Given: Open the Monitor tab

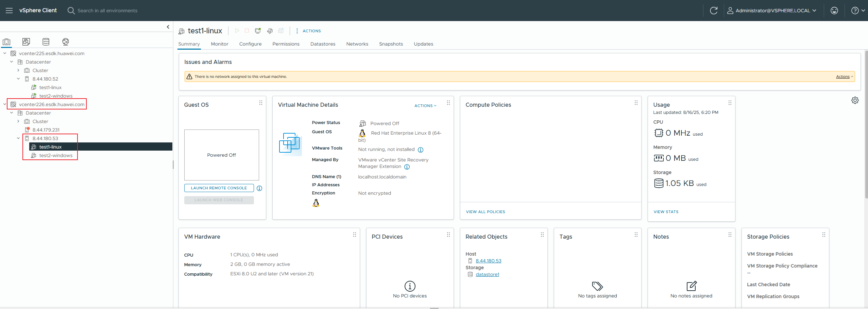Looking at the screenshot, I should click(x=220, y=44).
